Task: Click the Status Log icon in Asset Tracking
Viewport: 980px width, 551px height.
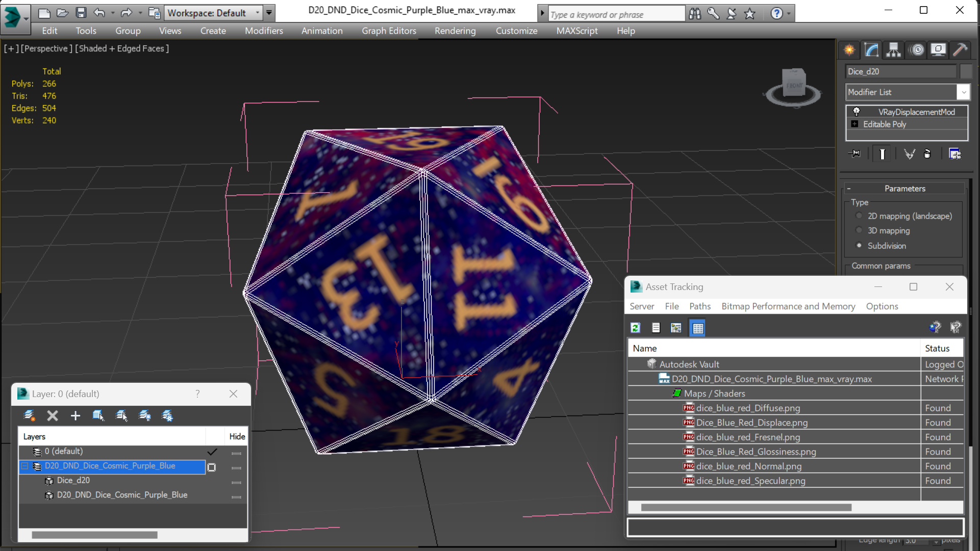Action: (x=656, y=328)
